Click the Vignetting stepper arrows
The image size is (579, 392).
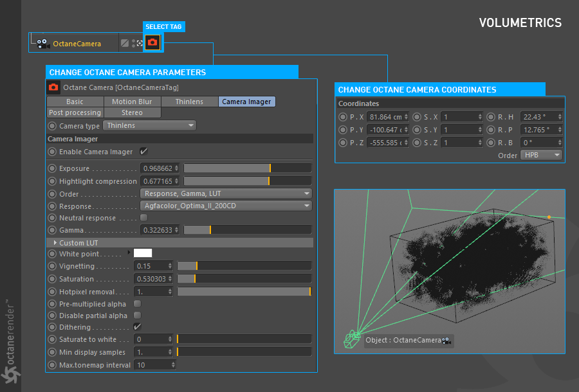170,266
